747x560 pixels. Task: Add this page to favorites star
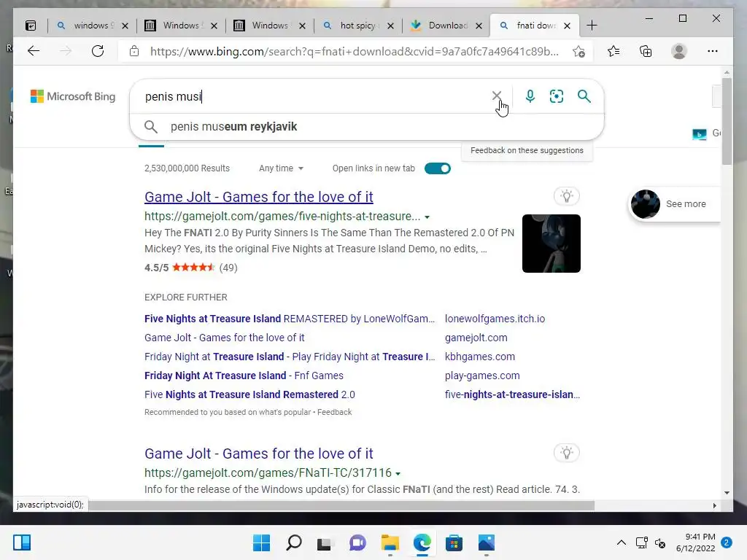pos(578,52)
